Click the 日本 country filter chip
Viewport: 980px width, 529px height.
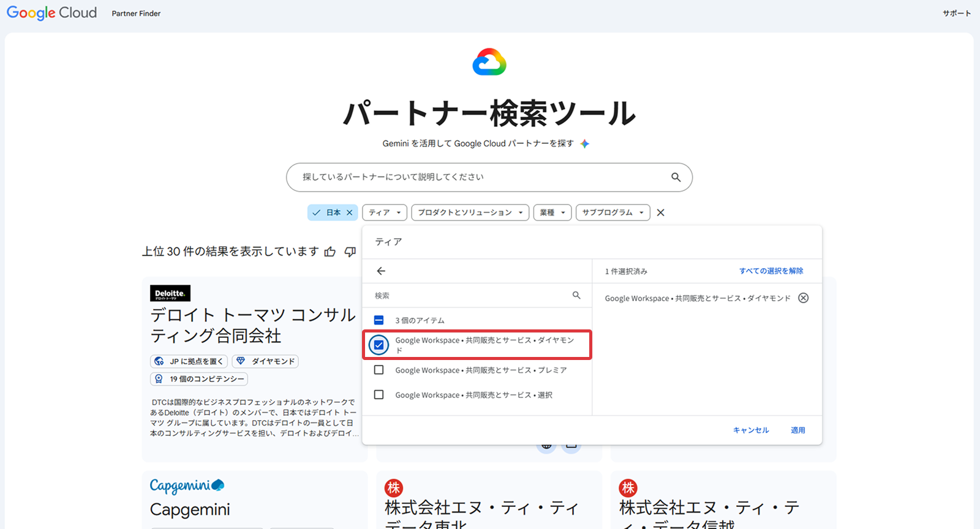point(333,212)
